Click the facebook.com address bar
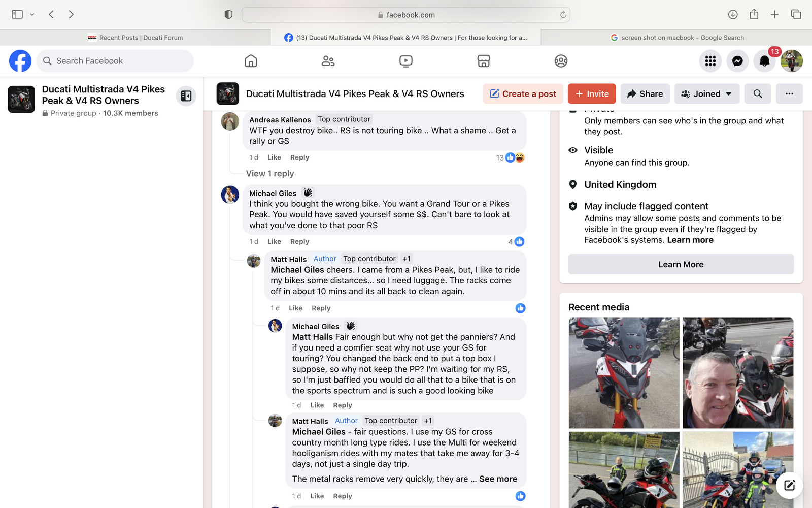 [406, 15]
